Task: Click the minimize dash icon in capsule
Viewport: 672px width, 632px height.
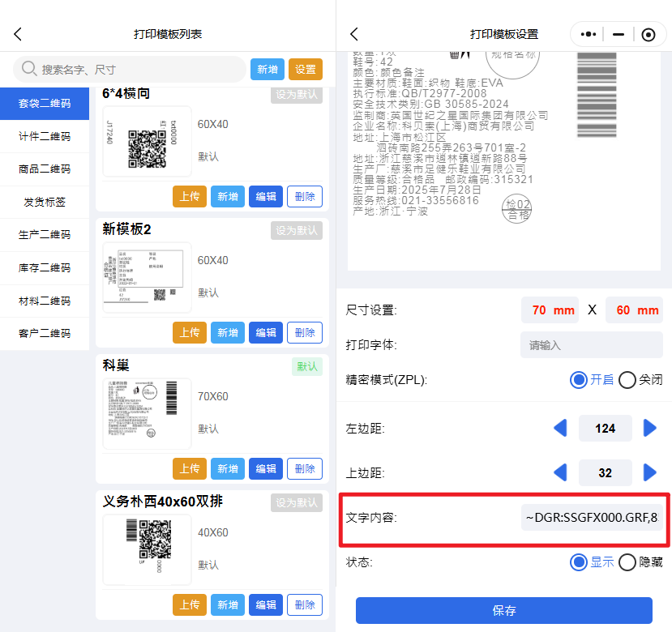Action: (618, 34)
